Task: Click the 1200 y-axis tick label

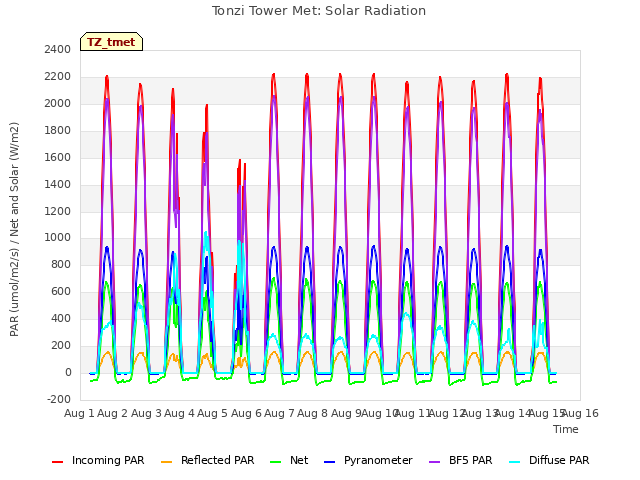Action: click(x=58, y=211)
